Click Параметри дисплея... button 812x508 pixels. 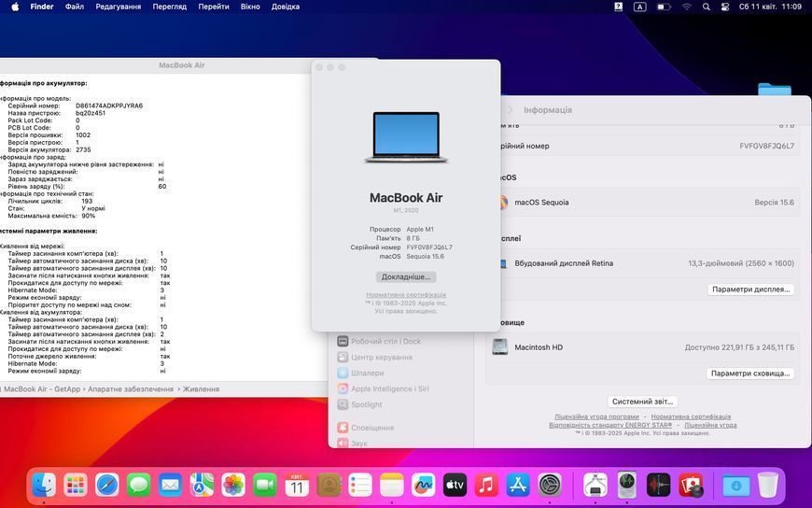coord(750,289)
